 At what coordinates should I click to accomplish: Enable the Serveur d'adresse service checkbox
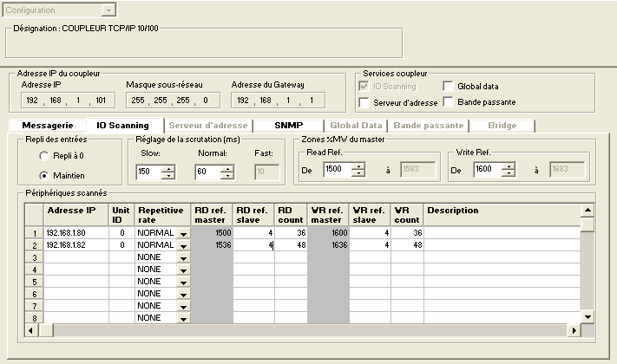click(364, 102)
